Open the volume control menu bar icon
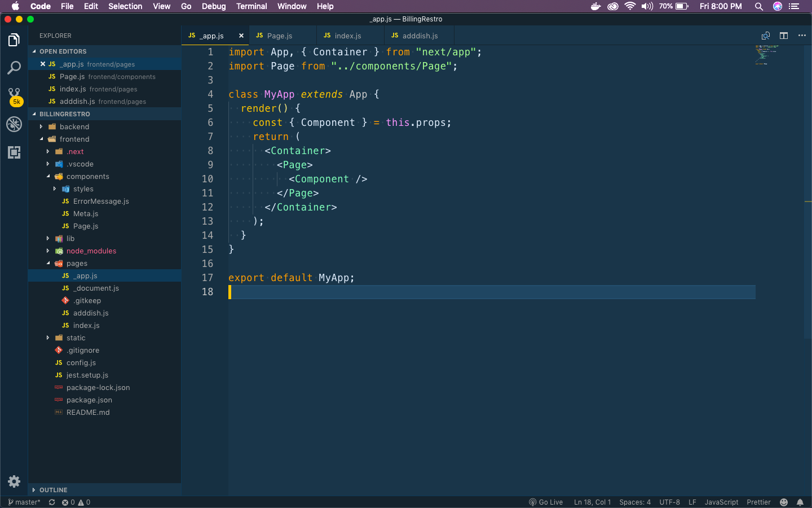The width and height of the screenshot is (812, 508). pyautogui.click(x=647, y=6)
